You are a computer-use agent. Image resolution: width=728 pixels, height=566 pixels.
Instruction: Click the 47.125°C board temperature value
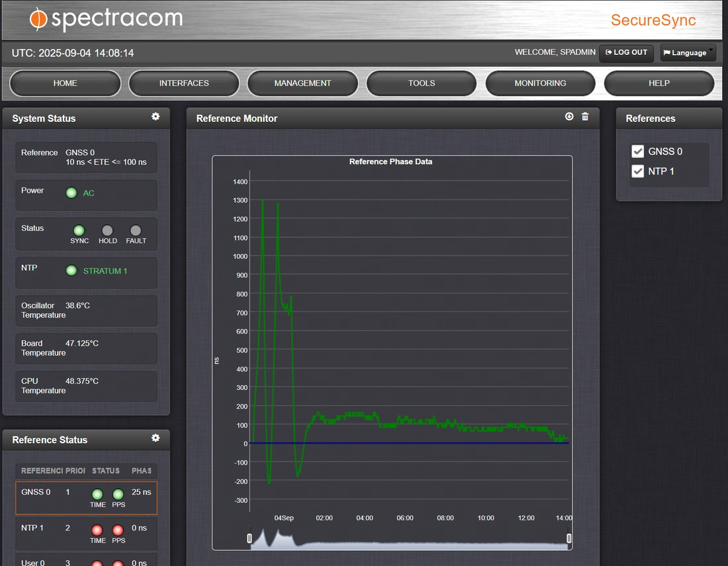point(81,343)
